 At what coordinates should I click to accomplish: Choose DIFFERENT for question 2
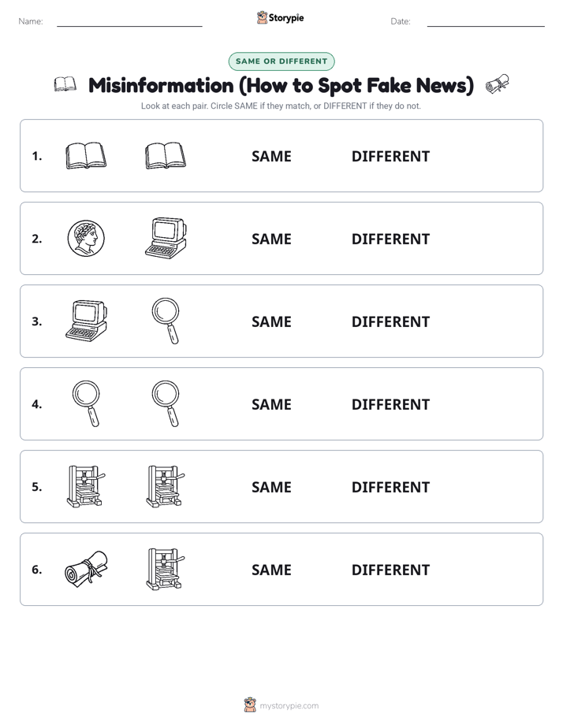[x=390, y=239]
